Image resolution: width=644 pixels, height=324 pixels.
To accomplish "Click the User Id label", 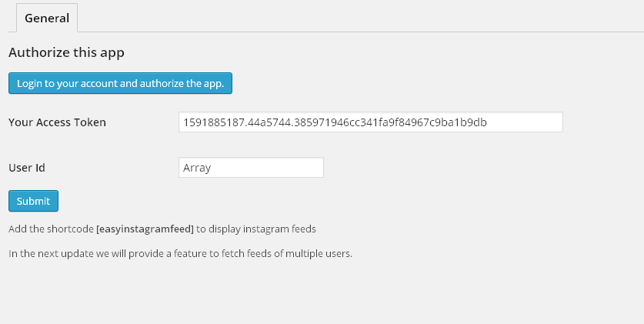I will pyautogui.click(x=28, y=168).
